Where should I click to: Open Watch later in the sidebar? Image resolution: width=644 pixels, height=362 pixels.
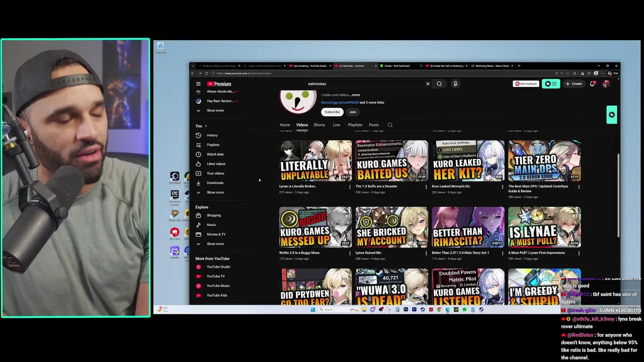click(215, 154)
